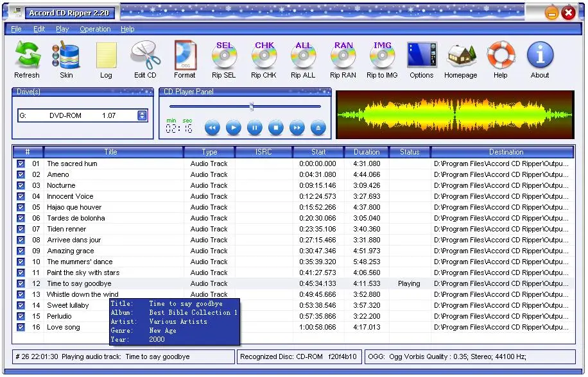Screen dimensions: 588x377
Task: Click the play button in CD Player Panel
Action: coord(233,128)
